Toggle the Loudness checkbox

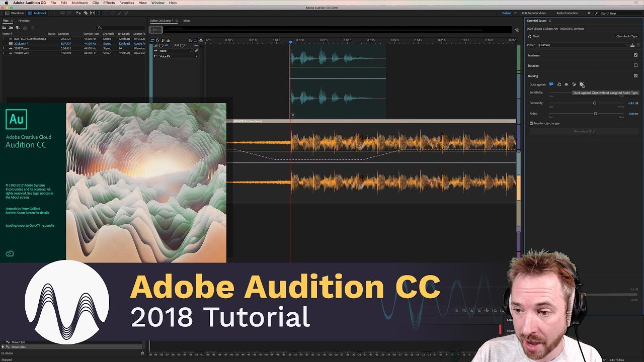(x=635, y=55)
